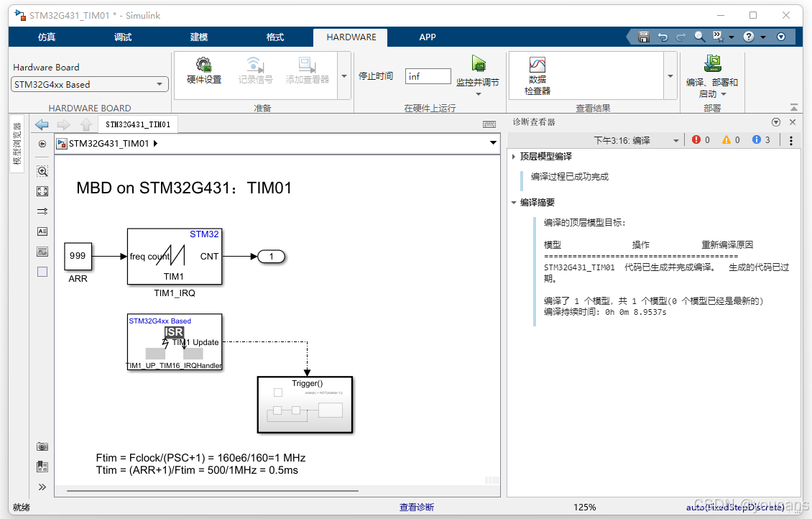
Task: Switch to the 仿真 tab
Action: coord(47,37)
